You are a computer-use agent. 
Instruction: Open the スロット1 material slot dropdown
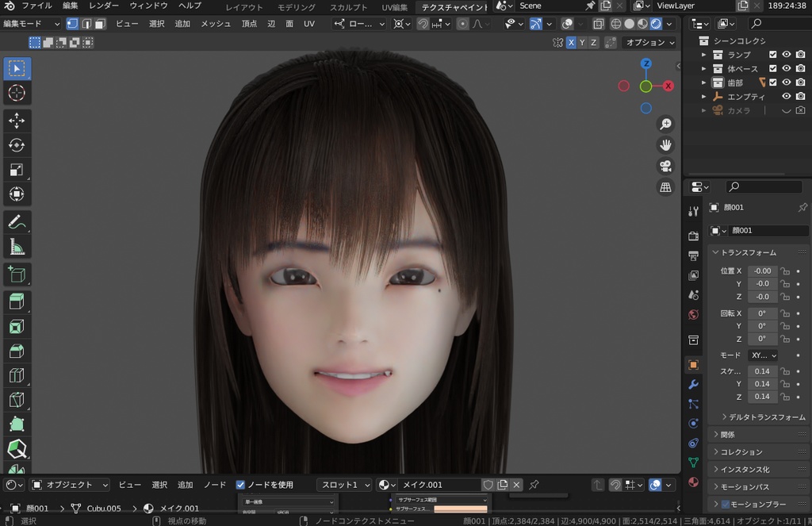[344, 485]
